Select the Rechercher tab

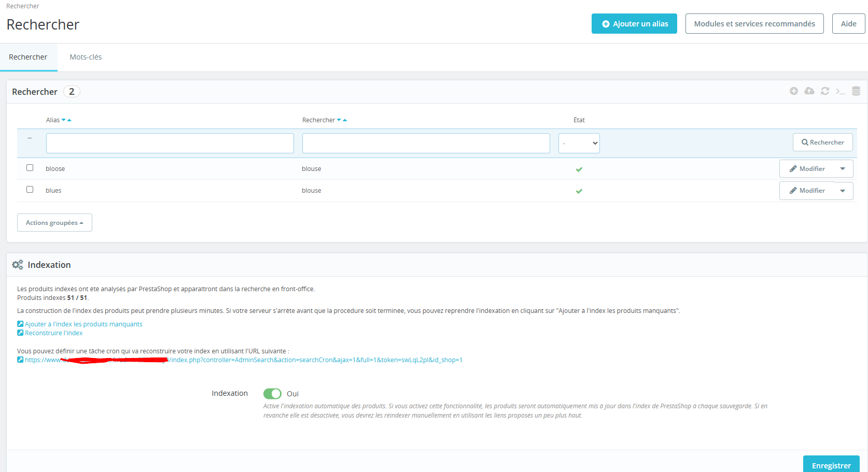click(28, 57)
